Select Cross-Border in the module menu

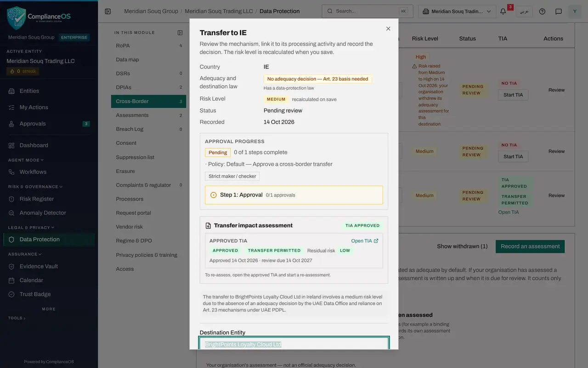click(x=148, y=101)
